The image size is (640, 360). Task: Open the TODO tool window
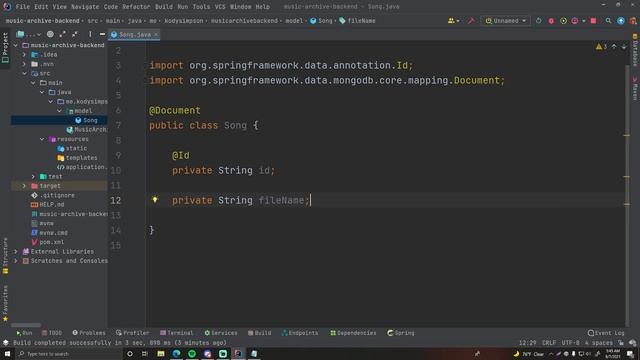52,333
